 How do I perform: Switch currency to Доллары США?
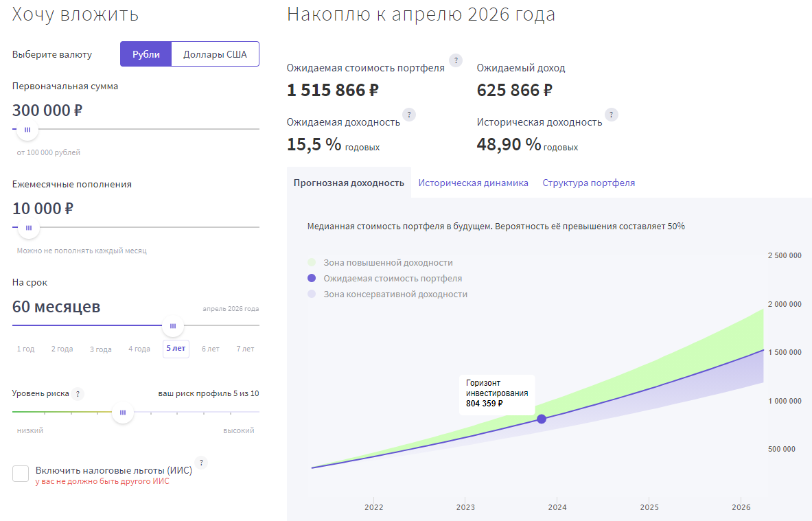click(215, 54)
